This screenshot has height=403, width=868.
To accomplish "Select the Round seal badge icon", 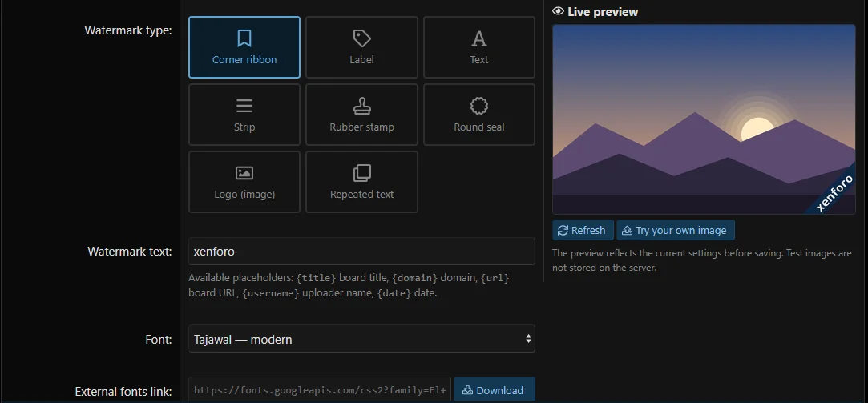I will (478, 106).
